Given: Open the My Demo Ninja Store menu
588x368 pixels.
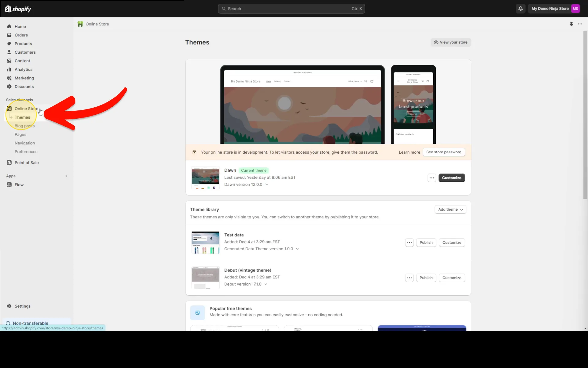Looking at the screenshot, I should [554, 9].
